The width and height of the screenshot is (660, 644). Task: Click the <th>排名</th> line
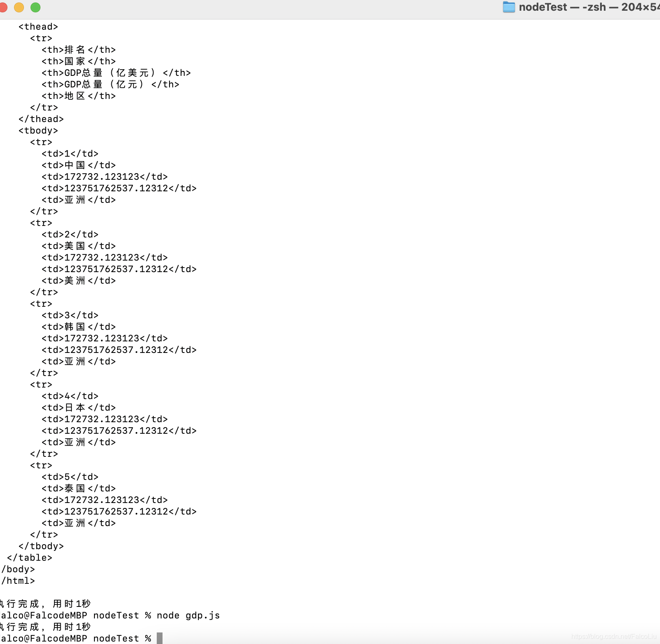coord(78,50)
